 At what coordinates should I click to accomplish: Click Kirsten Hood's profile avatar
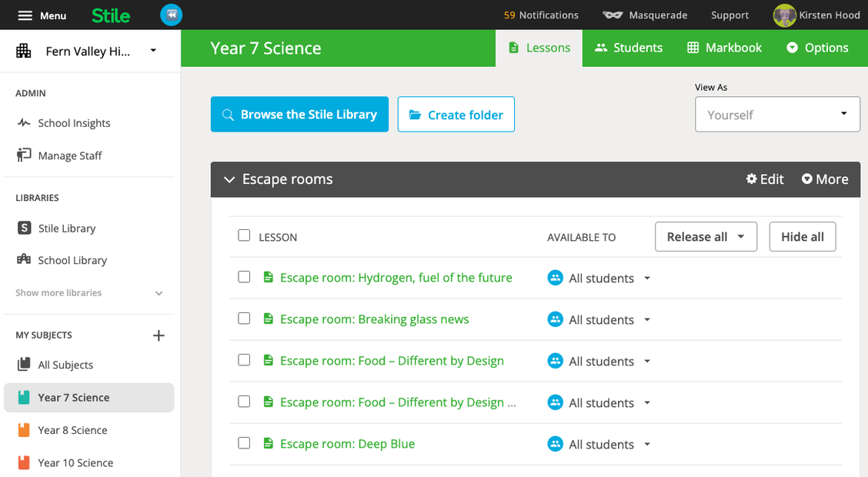[784, 15]
